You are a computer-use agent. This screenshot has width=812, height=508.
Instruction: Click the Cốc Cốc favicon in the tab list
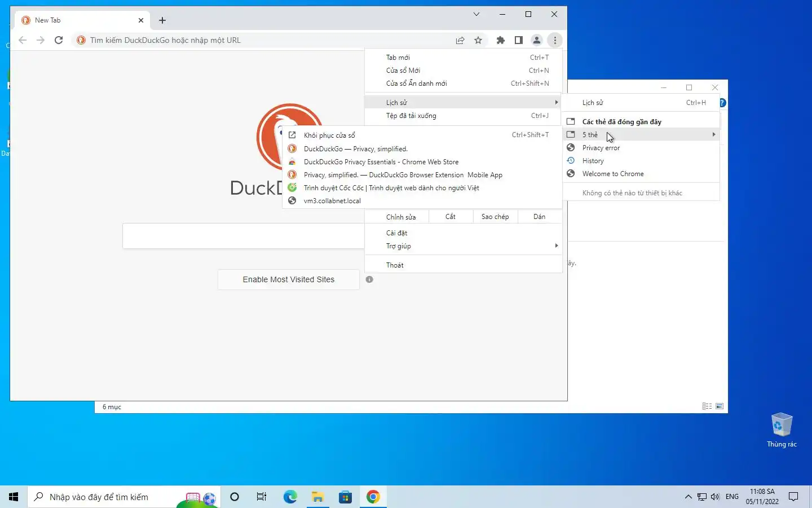tap(292, 187)
